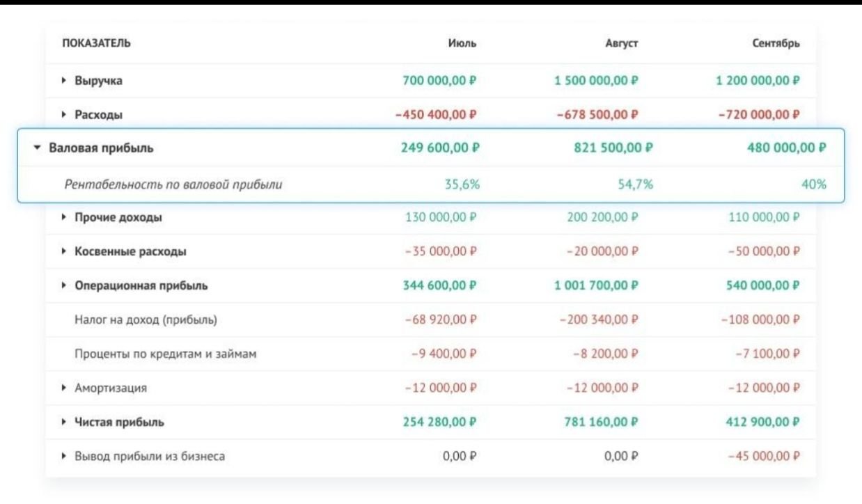
Task: Select the Рентабельность по валовой прибыли label
Action: click(173, 185)
